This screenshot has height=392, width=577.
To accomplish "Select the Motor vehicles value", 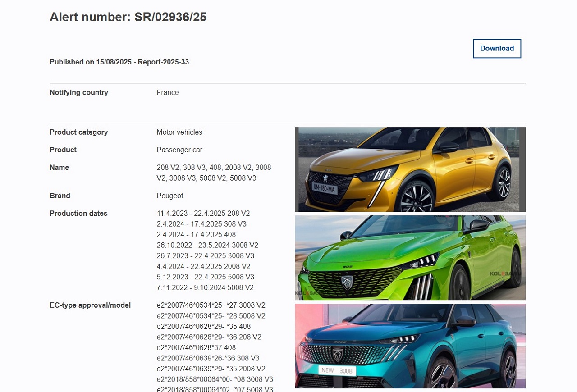I will click(x=179, y=132).
